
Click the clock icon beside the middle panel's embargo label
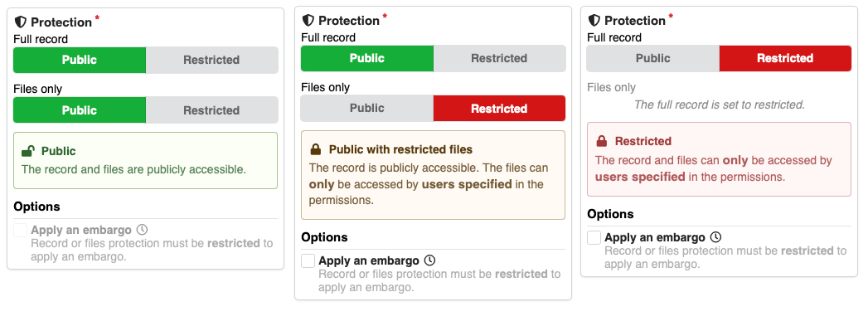tap(429, 260)
